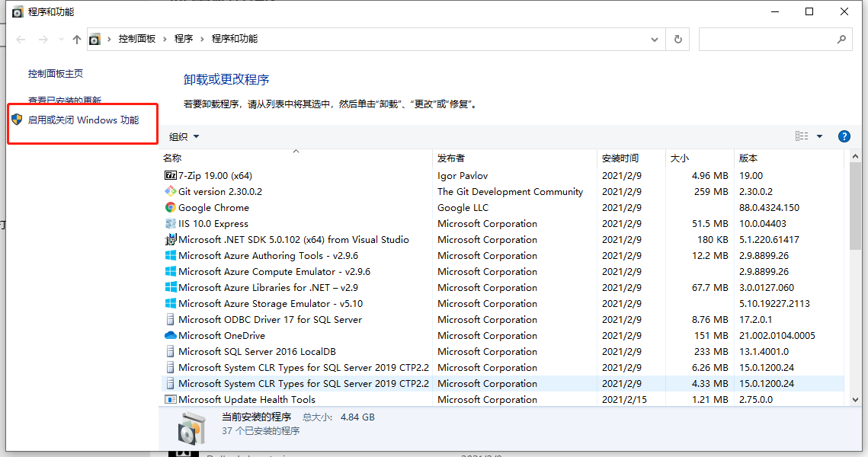Image resolution: width=868 pixels, height=457 pixels.
Task: Click the forward navigation arrow
Action: pyautogui.click(x=43, y=40)
